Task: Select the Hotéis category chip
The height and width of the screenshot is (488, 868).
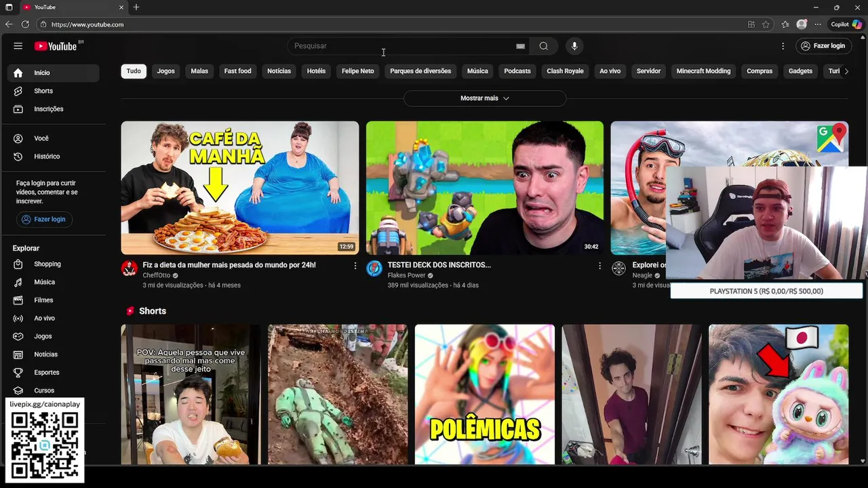Action: [x=316, y=71]
